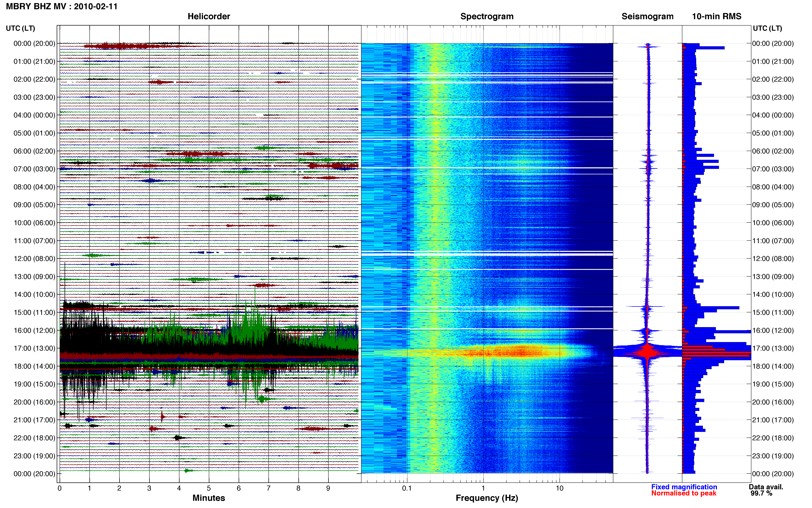The height and width of the screenshot is (508, 812).
Task: Click '14:00 (10:00)' on the RMS panel time axis
Action: click(x=773, y=295)
